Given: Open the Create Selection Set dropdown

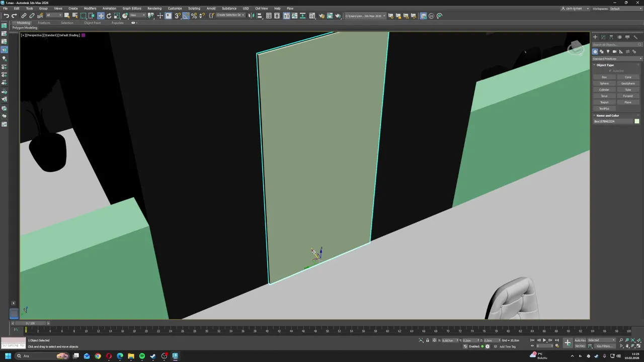Looking at the screenshot, I should (x=230, y=16).
